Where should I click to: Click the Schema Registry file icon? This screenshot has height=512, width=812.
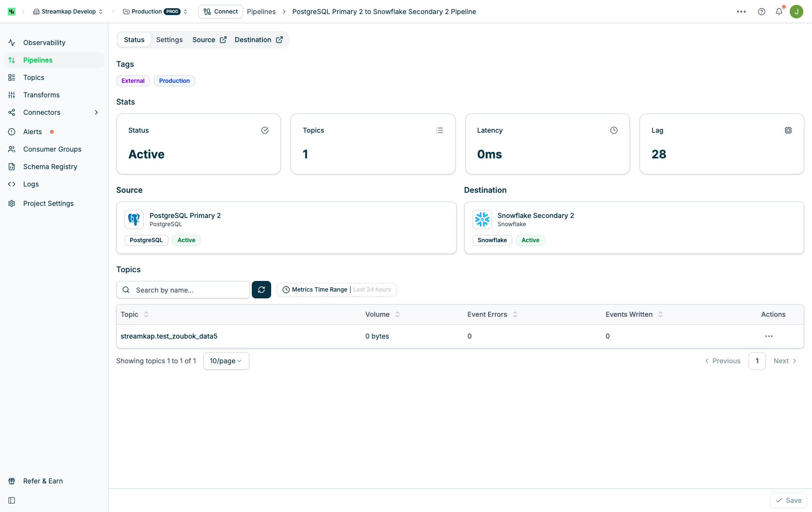[12, 167]
